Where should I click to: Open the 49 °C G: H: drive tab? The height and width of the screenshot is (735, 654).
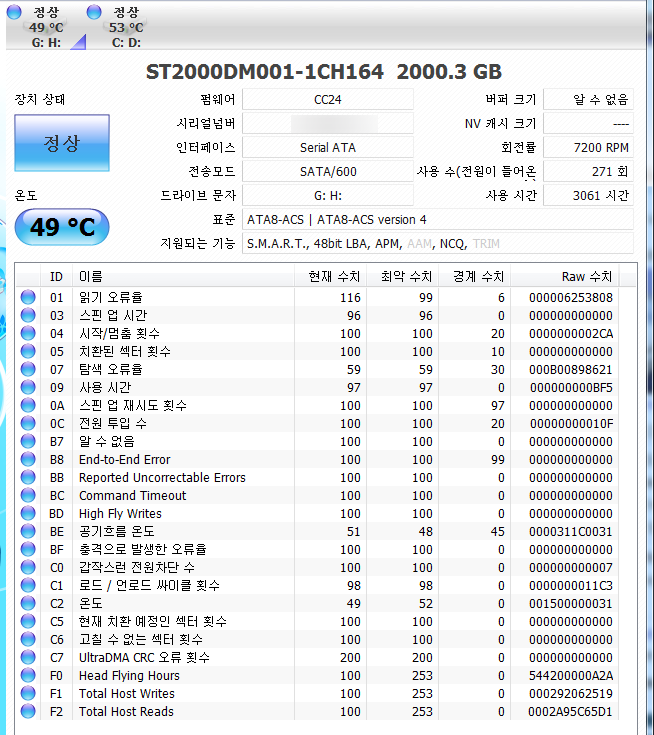coord(46,27)
